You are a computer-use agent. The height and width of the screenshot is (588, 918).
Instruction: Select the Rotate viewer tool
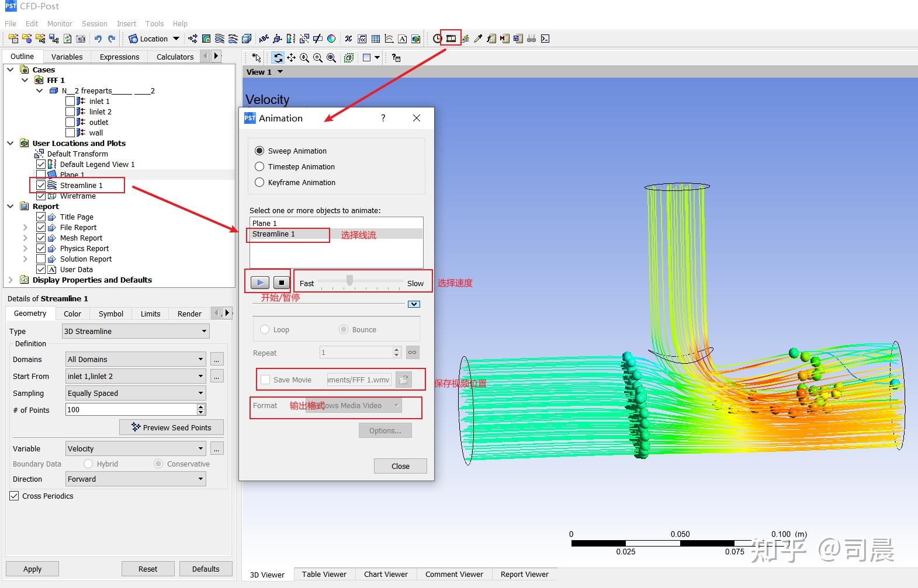(278, 58)
